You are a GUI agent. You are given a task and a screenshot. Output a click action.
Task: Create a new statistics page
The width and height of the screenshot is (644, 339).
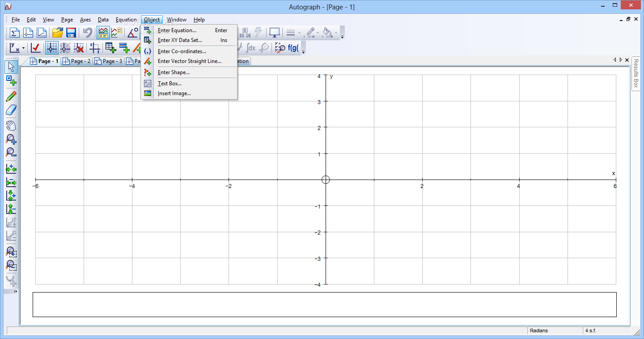[15, 33]
